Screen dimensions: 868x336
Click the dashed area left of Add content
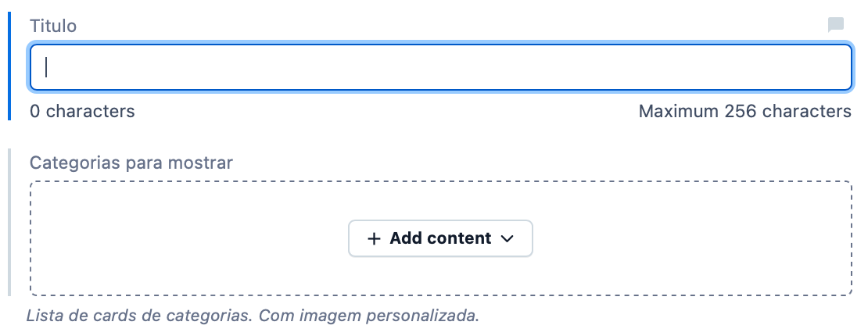point(188,238)
